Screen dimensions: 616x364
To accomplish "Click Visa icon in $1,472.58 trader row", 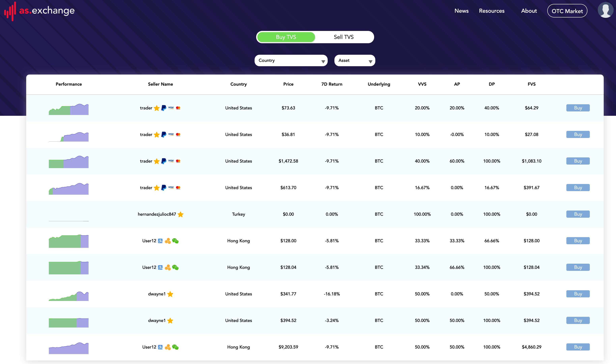I will tap(171, 161).
